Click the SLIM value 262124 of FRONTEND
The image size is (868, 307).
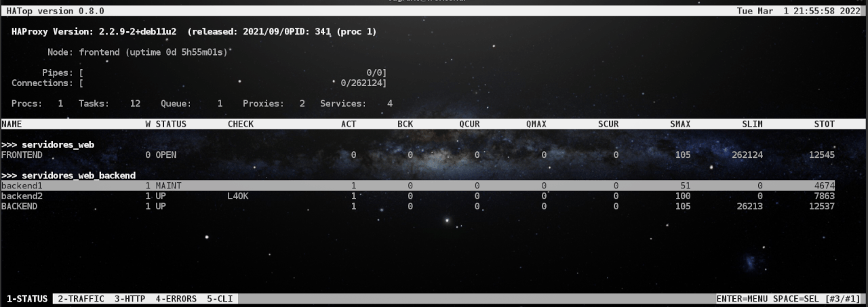[747, 155]
